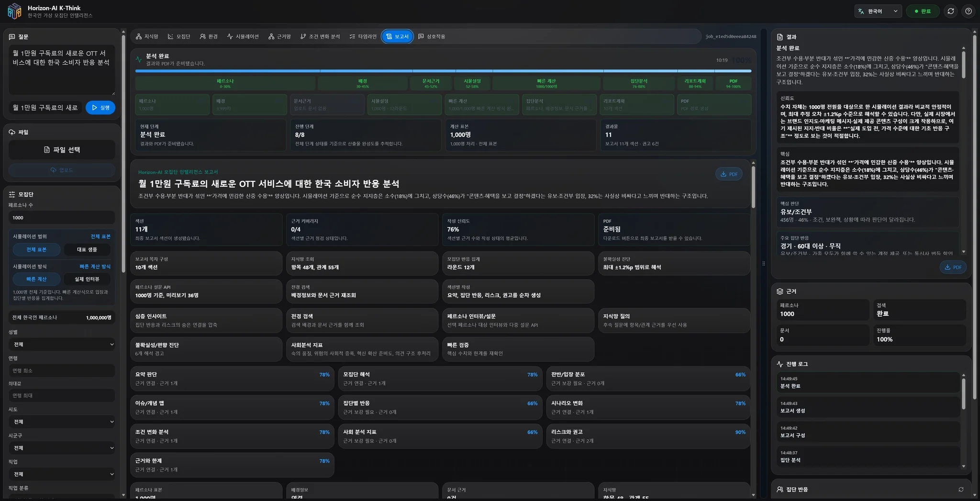Open the 리스크와 권고 section card at 90%
The image size is (980, 501).
point(648,436)
